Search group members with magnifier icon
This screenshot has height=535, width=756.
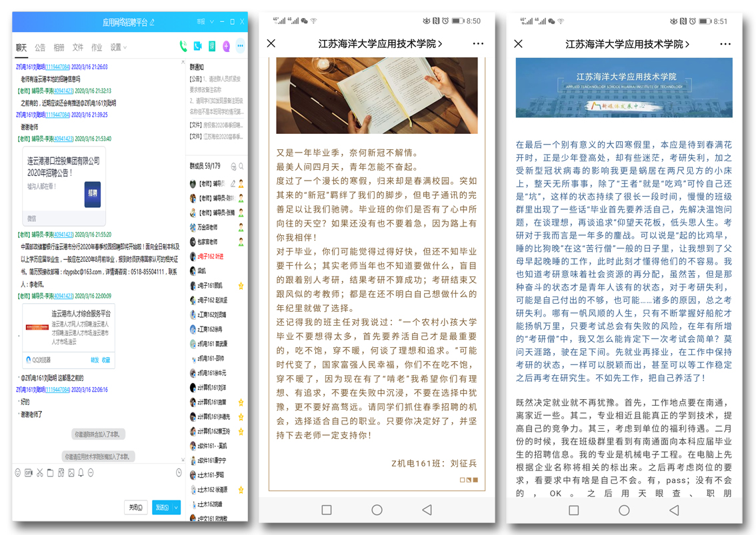coord(241,167)
